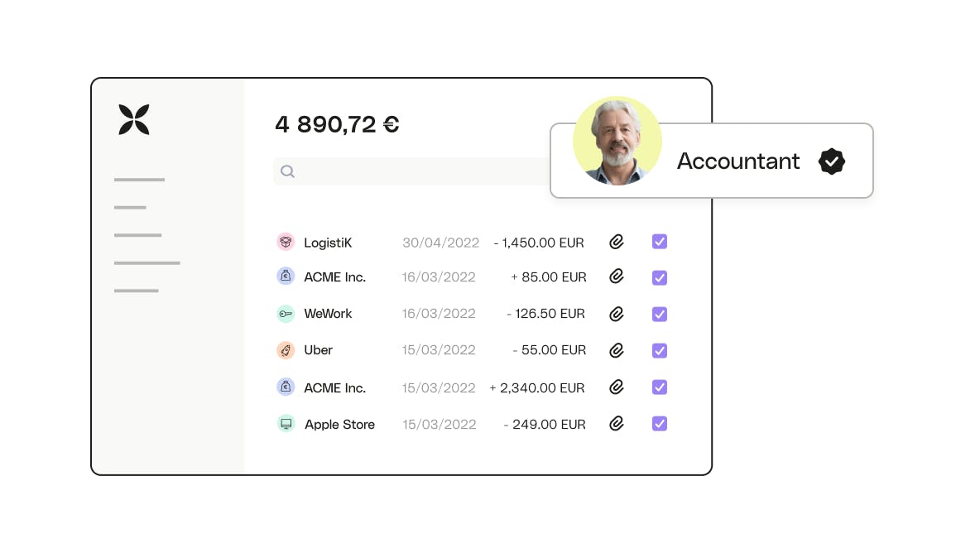
Task: View the Uber transaction attachment paperclip
Action: (x=617, y=350)
